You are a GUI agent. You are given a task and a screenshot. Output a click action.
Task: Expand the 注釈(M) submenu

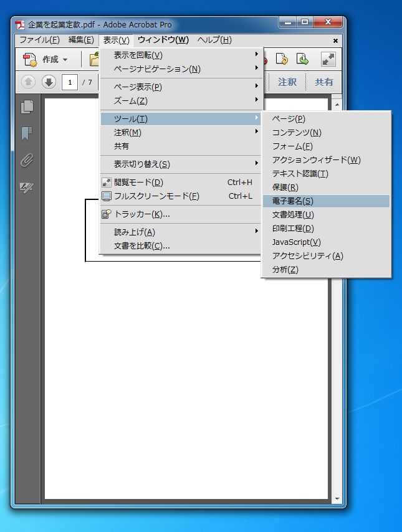pos(181,132)
